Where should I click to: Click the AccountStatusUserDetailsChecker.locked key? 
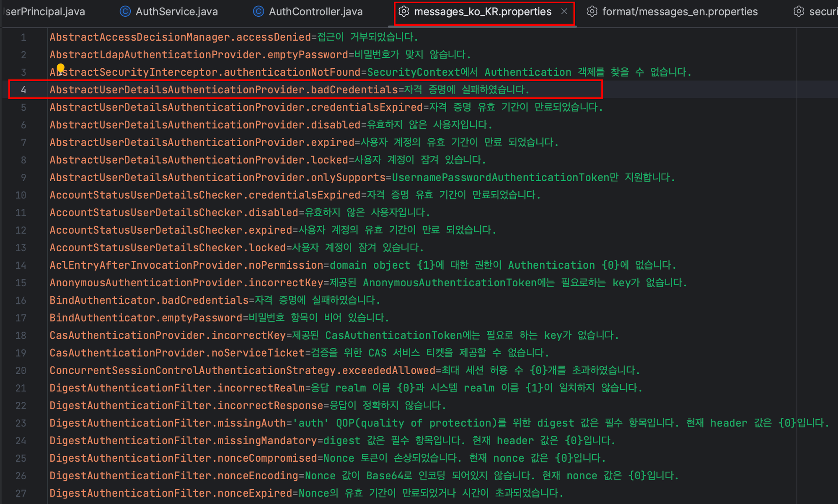tap(167, 248)
